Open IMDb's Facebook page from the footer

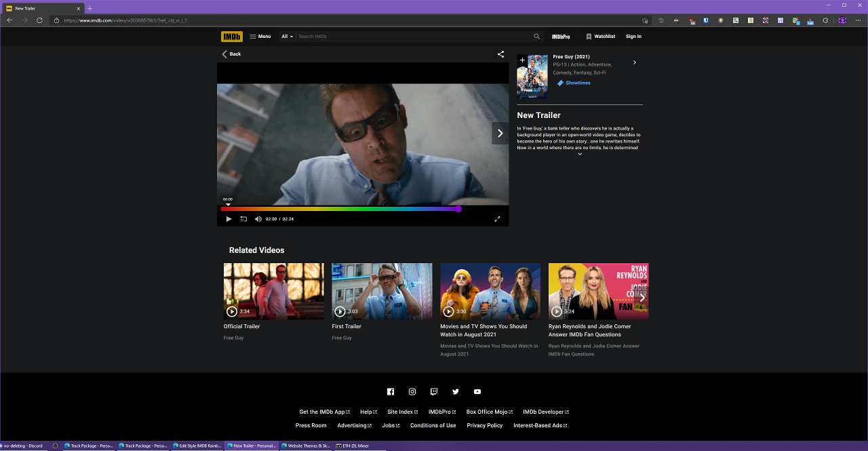click(391, 391)
